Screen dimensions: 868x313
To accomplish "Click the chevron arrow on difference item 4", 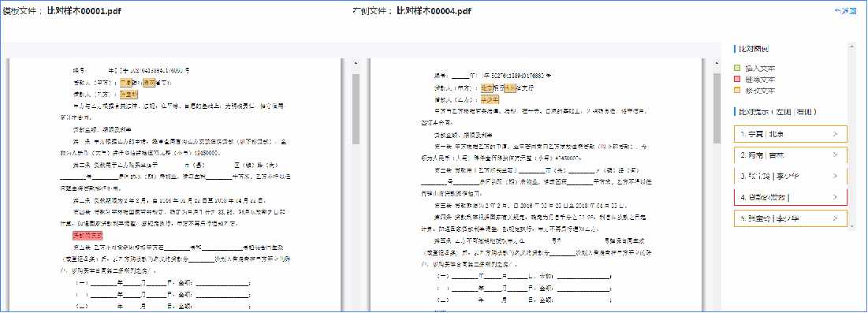I will tap(835, 197).
